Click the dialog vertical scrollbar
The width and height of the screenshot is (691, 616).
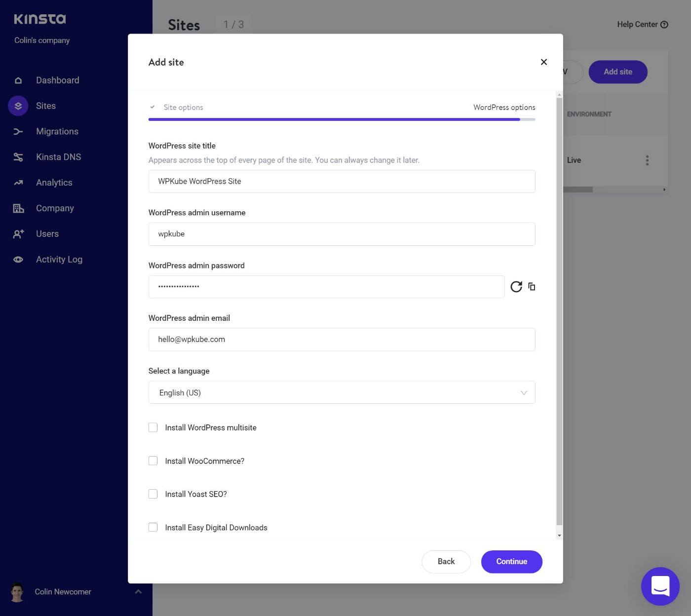pos(559,311)
